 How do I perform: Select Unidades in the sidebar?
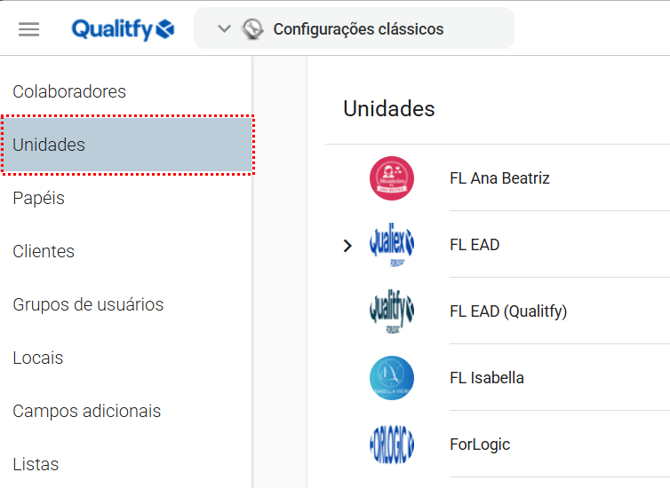coord(49,145)
